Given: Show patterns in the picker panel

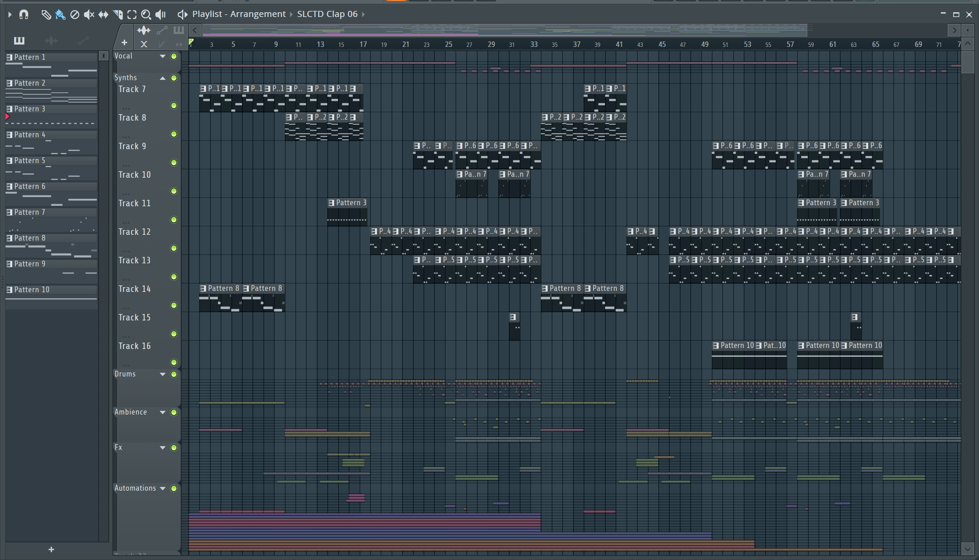Looking at the screenshot, I should [x=19, y=40].
